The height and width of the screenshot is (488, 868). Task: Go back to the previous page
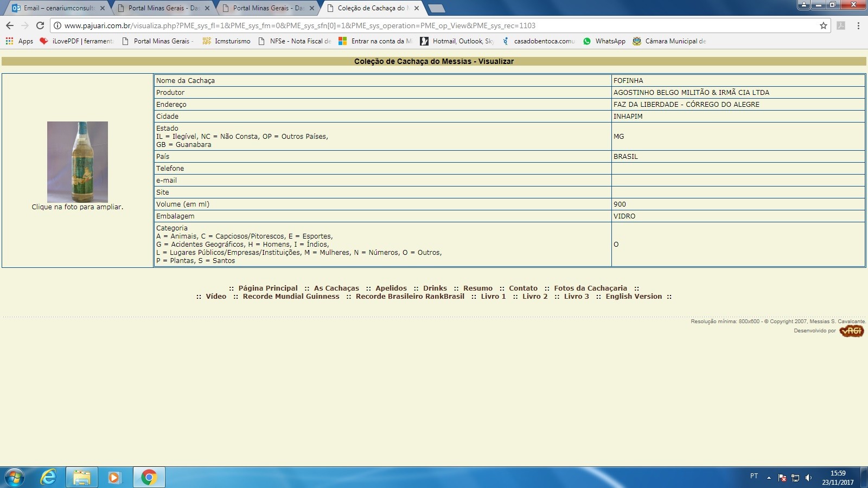pyautogui.click(x=10, y=25)
